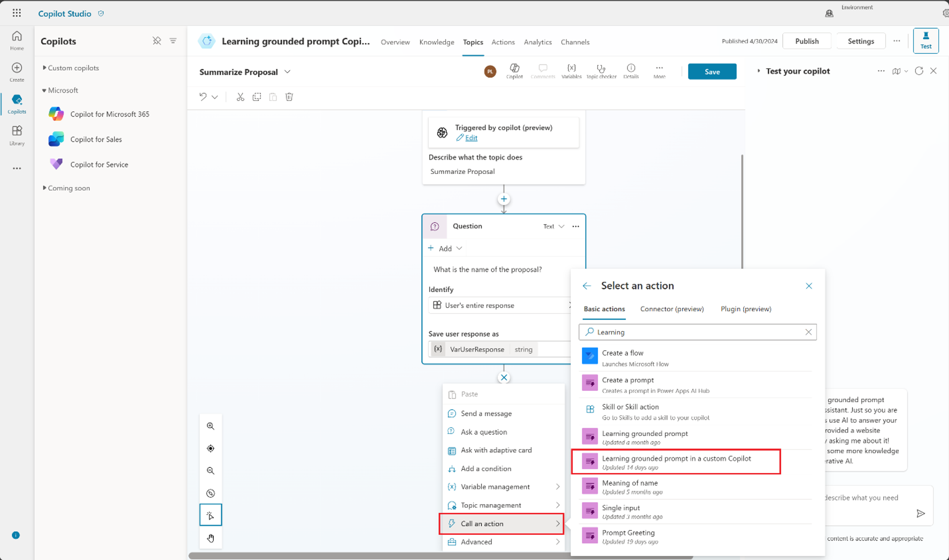Screen dimensions: 949x560
Task: Choose Send a message menu item
Action: 503,414
